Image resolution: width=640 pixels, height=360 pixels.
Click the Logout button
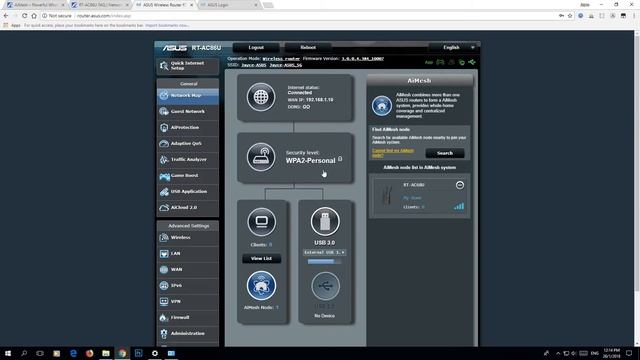256,48
